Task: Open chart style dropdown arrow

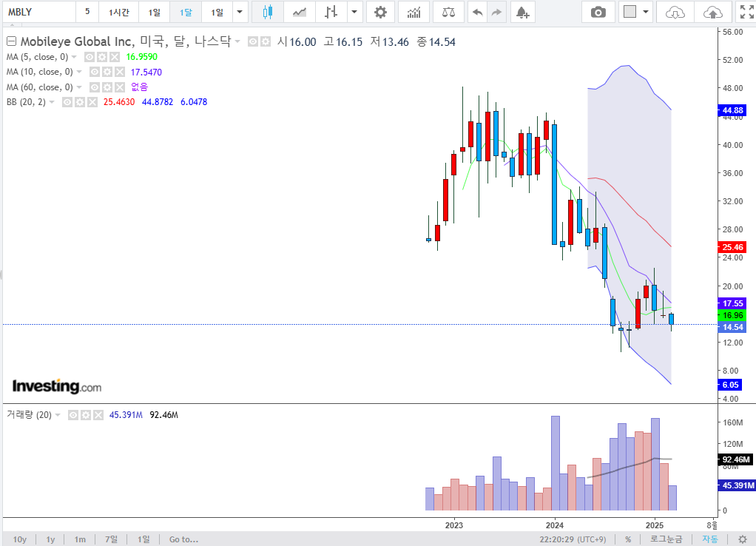Action: (354, 12)
